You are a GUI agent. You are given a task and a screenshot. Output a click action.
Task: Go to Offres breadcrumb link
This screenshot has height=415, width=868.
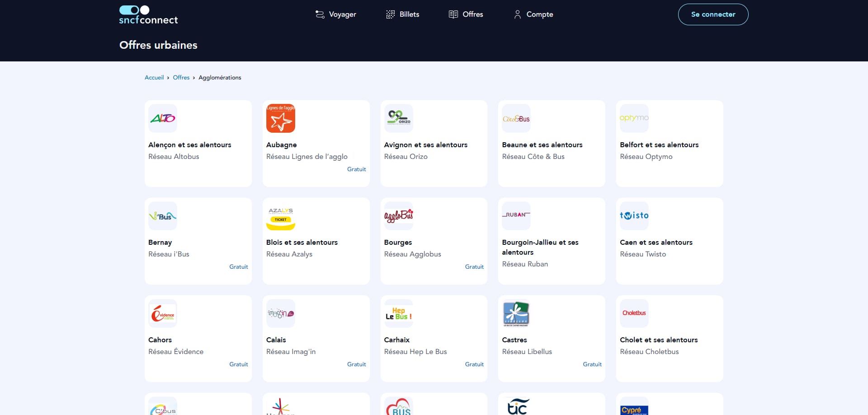[x=181, y=78]
